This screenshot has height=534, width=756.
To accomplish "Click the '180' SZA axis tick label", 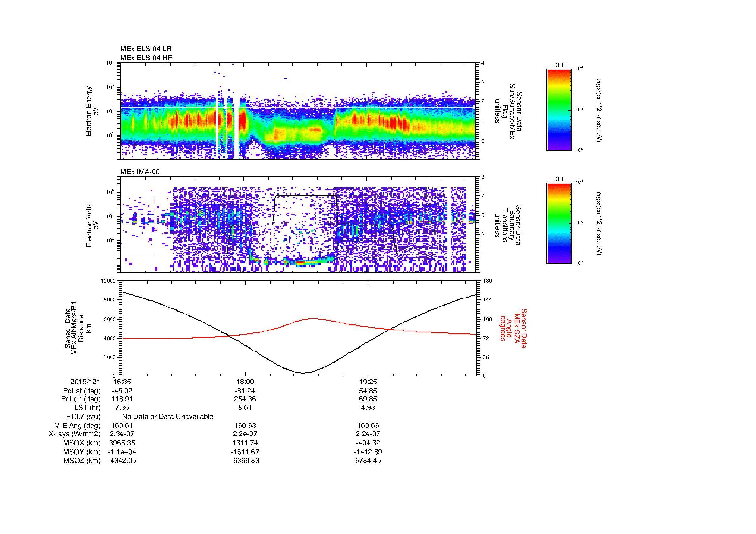I will point(487,281).
